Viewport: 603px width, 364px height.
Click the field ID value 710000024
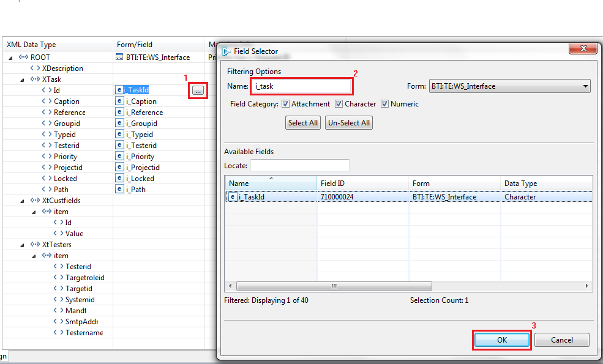click(337, 197)
